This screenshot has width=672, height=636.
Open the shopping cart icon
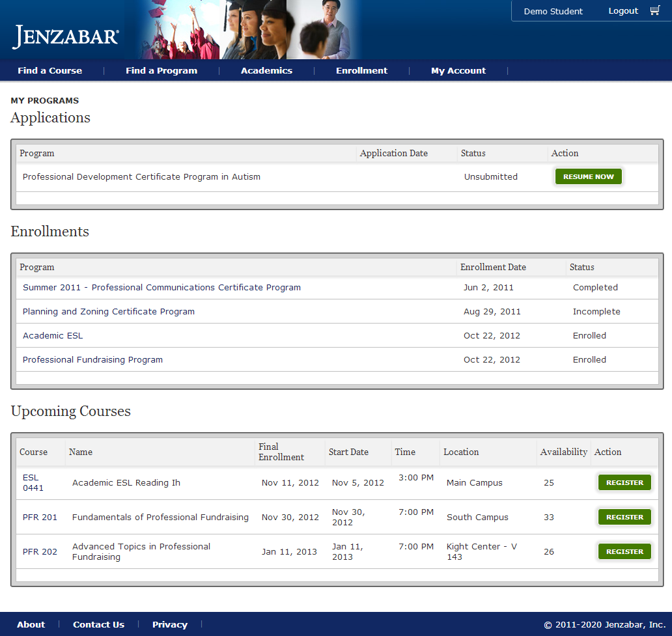(x=654, y=10)
